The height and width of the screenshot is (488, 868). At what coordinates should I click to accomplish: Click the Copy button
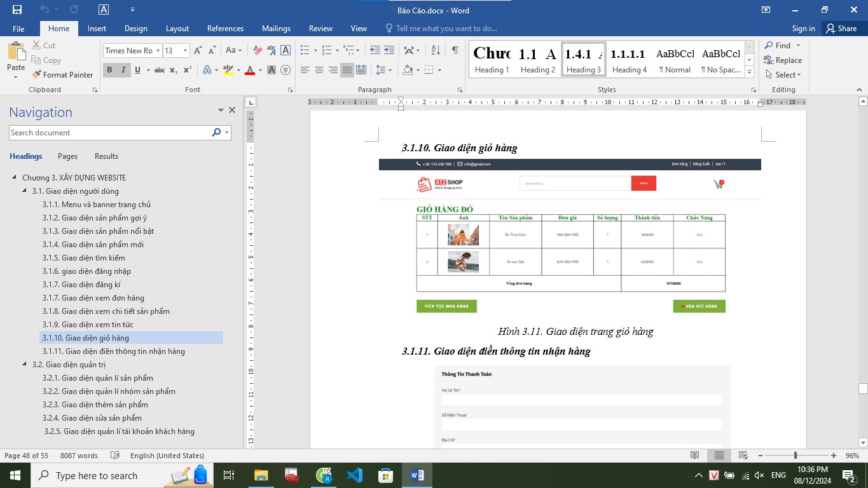pos(46,60)
